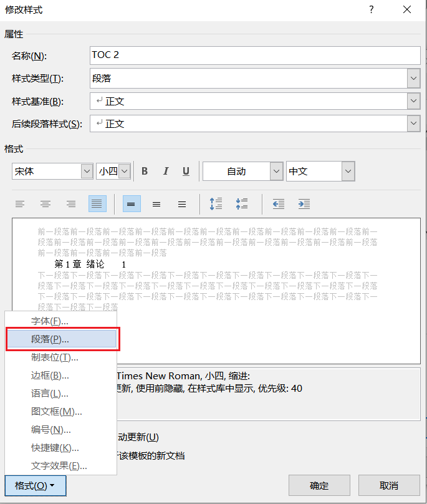Screen dimensions: 427x504
Task: Click the 格式(O) dropdown button
Action: pyautogui.click(x=36, y=486)
